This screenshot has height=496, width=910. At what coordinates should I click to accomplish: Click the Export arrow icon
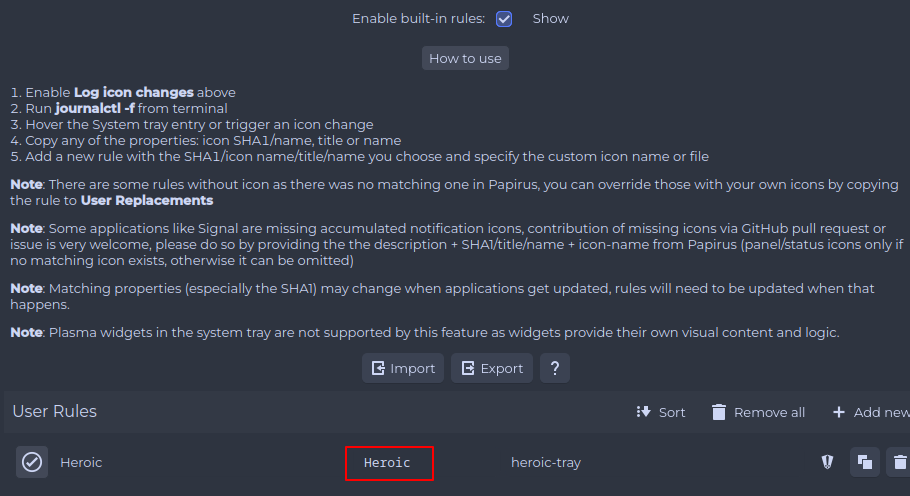click(x=468, y=368)
